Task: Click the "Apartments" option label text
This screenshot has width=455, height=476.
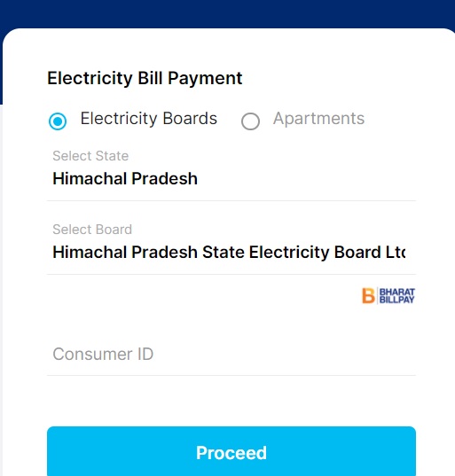Action: [318, 119]
